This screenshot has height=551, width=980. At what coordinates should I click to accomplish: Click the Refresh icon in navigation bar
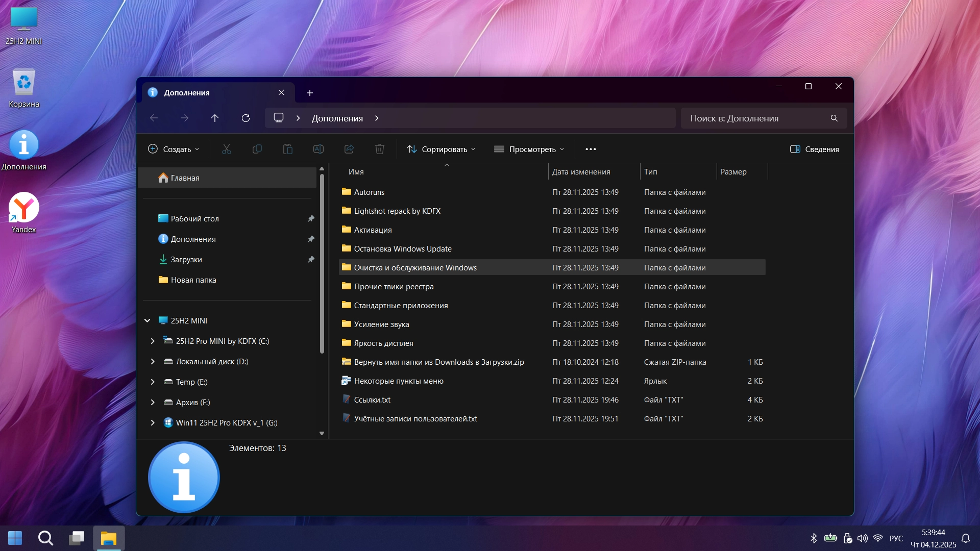246,118
